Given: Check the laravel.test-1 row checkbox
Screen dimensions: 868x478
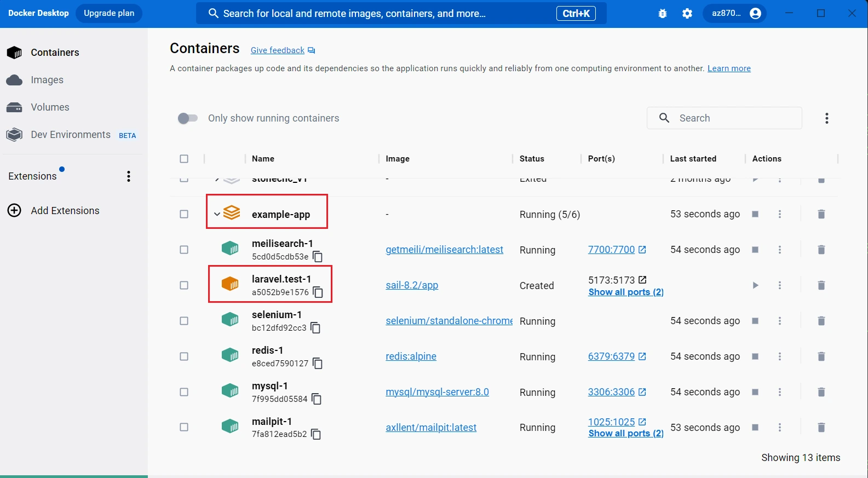Looking at the screenshot, I should coord(184,285).
